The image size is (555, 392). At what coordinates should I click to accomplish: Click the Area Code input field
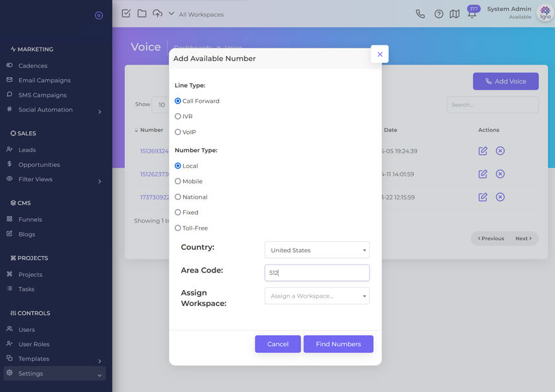[317, 273]
